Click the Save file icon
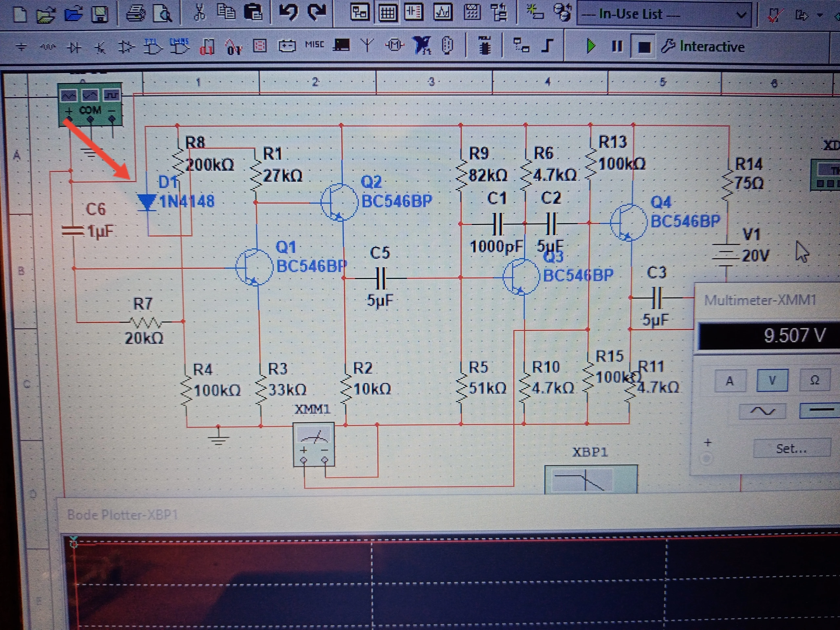Viewport: 840px width, 630px height. (100, 14)
